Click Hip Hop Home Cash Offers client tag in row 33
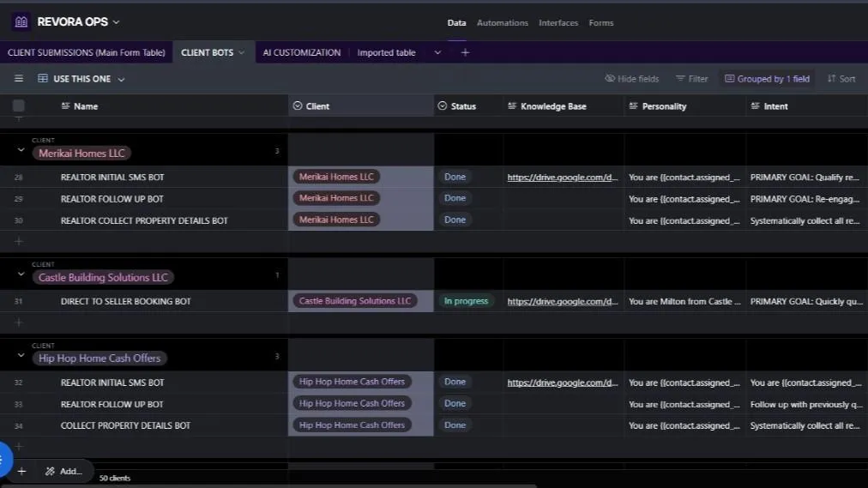 [x=352, y=403]
